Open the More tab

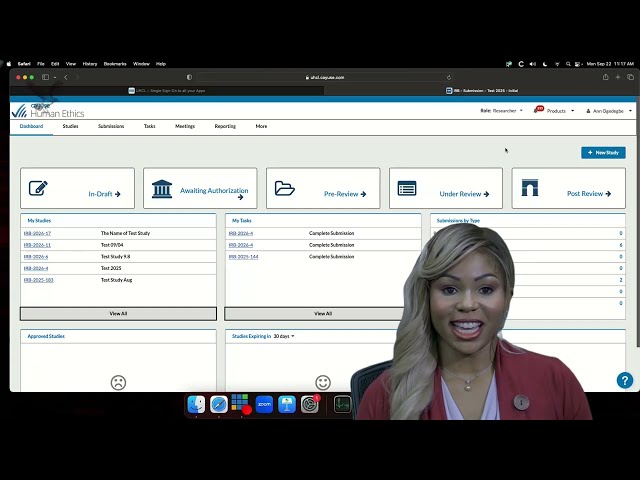tap(261, 126)
